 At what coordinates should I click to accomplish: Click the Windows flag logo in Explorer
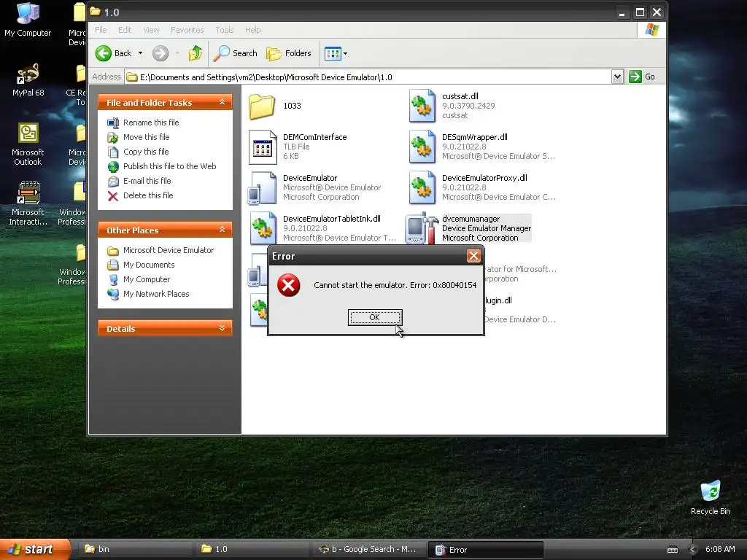pyautogui.click(x=651, y=30)
